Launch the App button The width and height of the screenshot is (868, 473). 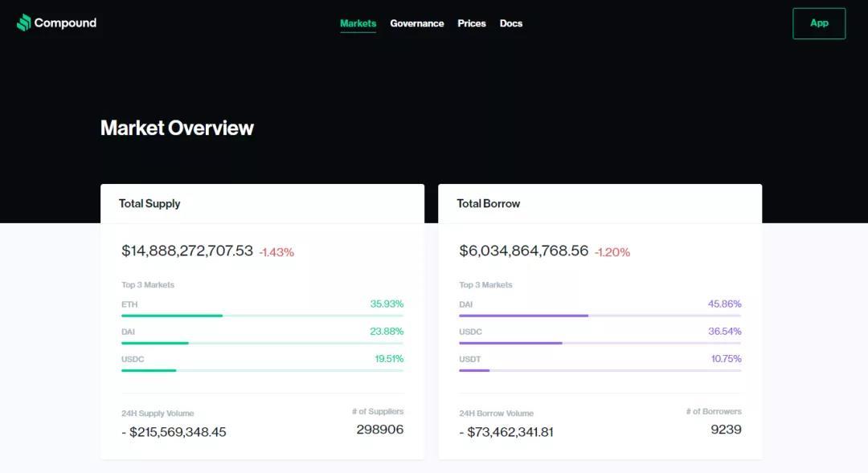click(x=818, y=23)
